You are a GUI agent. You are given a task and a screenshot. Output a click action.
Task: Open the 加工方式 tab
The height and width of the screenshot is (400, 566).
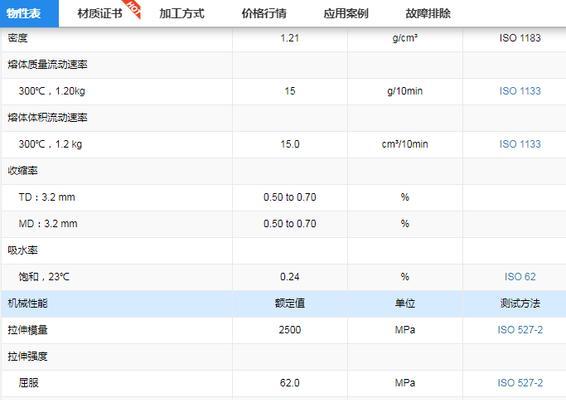[x=182, y=13]
